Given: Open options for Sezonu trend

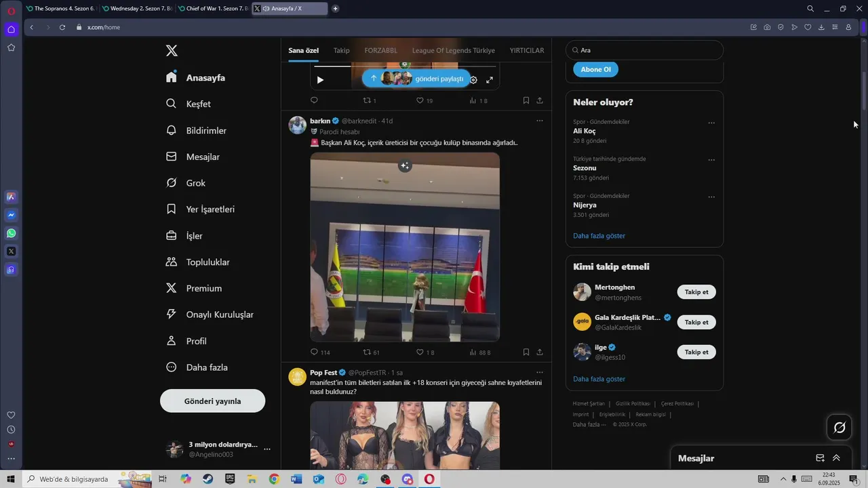Looking at the screenshot, I should click(711, 160).
